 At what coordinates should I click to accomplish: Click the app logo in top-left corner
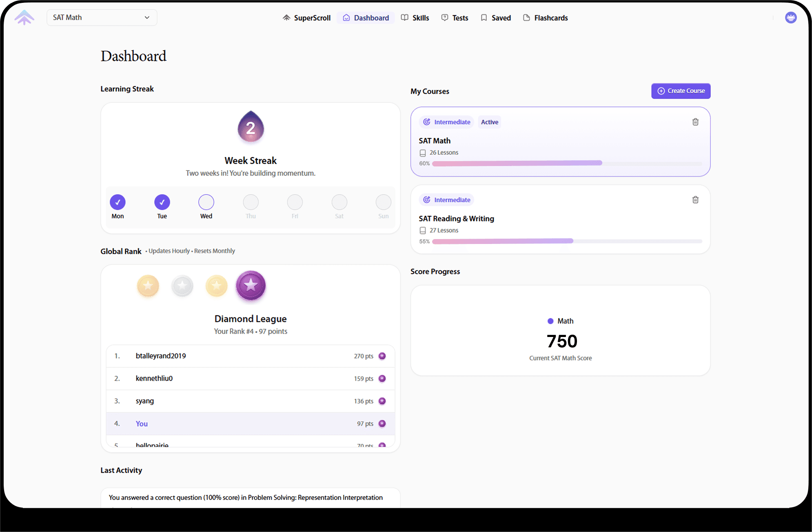click(24, 18)
